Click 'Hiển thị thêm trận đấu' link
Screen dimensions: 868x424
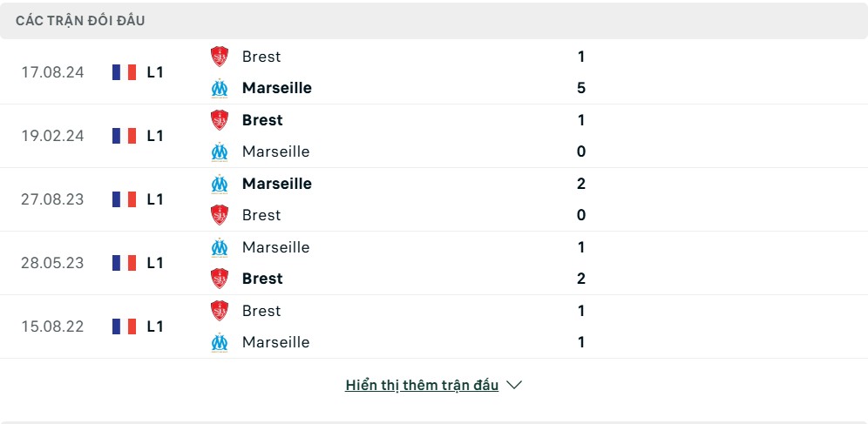pos(422,386)
